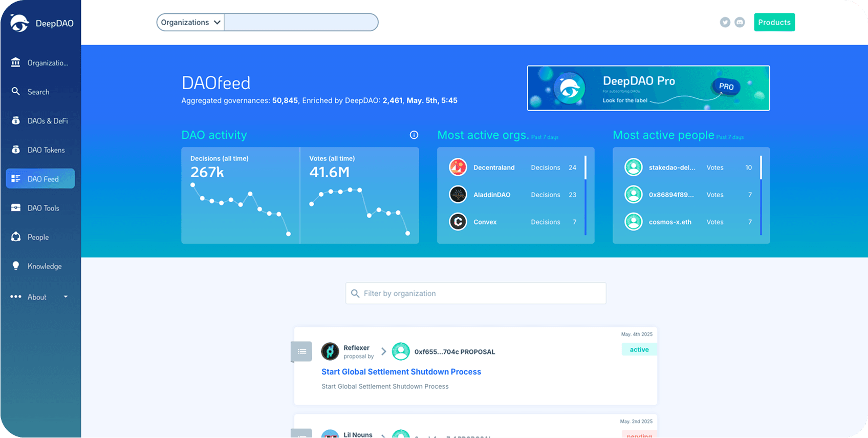Click the Search magnifier icon in sidebar
The width and height of the screenshot is (868, 438).
coord(16,91)
